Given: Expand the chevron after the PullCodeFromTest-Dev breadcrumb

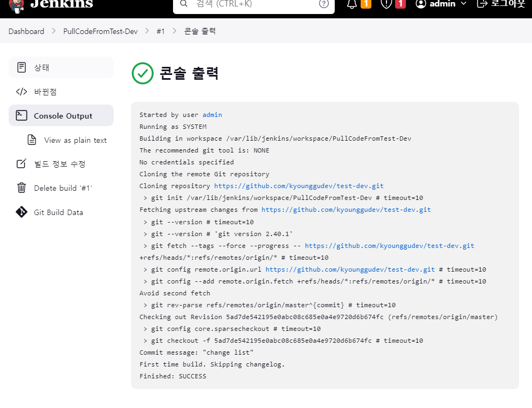Looking at the screenshot, I should click(x=147, y=31).
